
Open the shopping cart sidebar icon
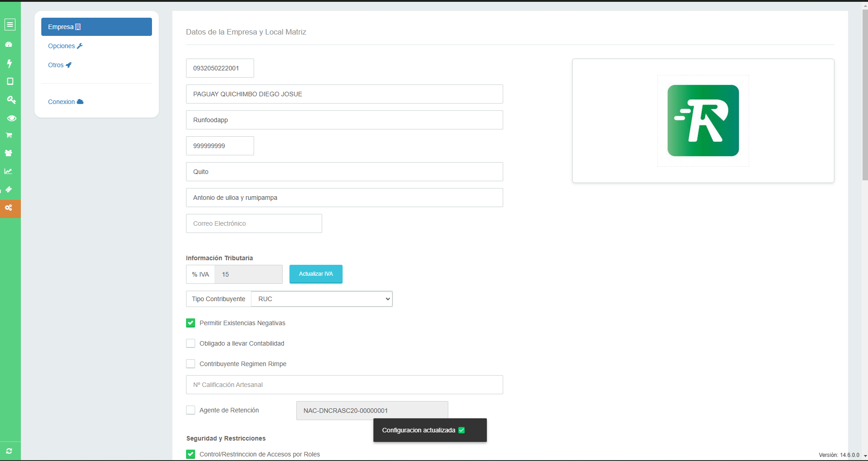coord(9,135)
